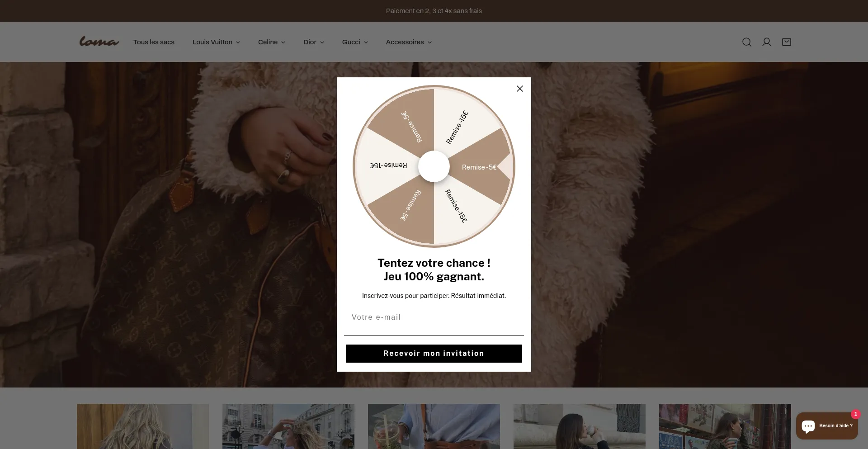Go to the Loma logo homepage

99,42
